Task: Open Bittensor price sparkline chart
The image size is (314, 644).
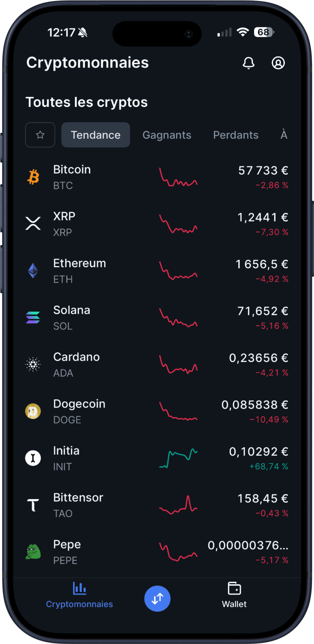Action: coord(178,505)
